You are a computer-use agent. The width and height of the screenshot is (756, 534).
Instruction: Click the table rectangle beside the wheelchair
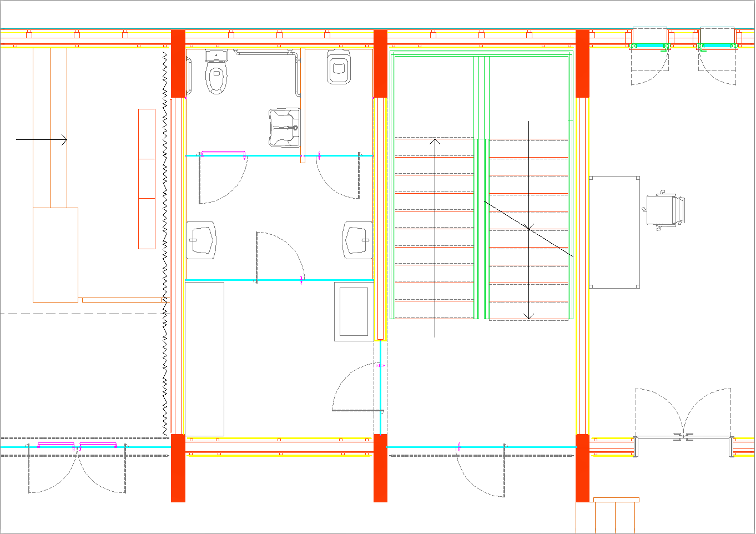[614, 232]
